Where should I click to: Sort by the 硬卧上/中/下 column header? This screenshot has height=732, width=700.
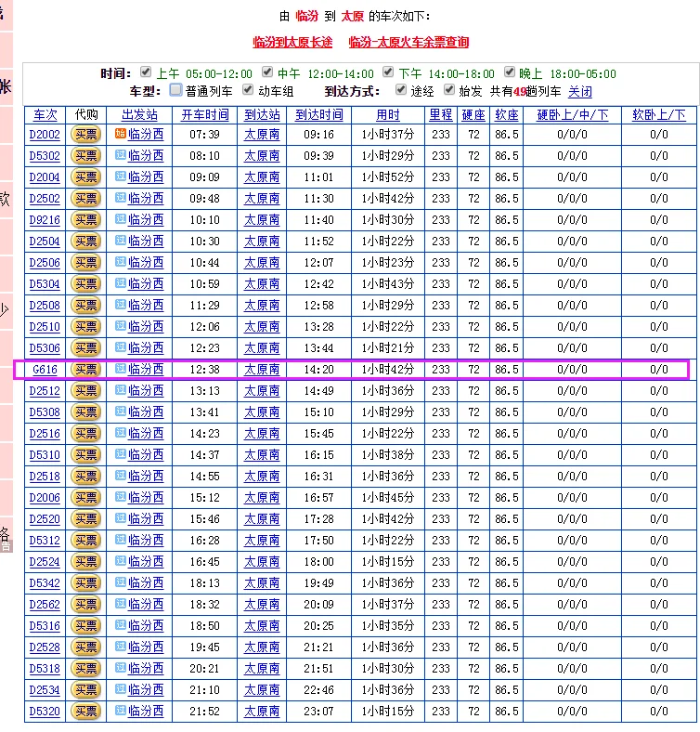click(x=573, y=115)
